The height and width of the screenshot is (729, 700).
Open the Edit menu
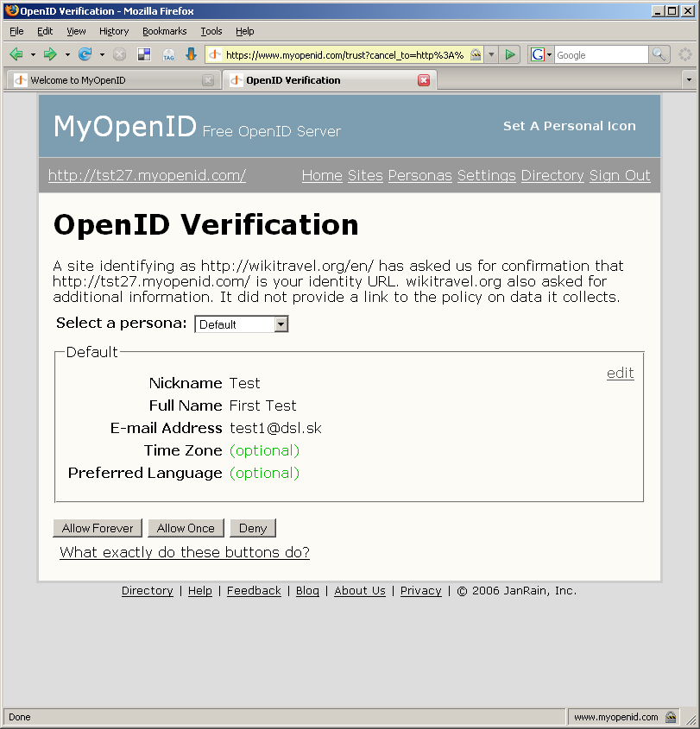point(45,31)
